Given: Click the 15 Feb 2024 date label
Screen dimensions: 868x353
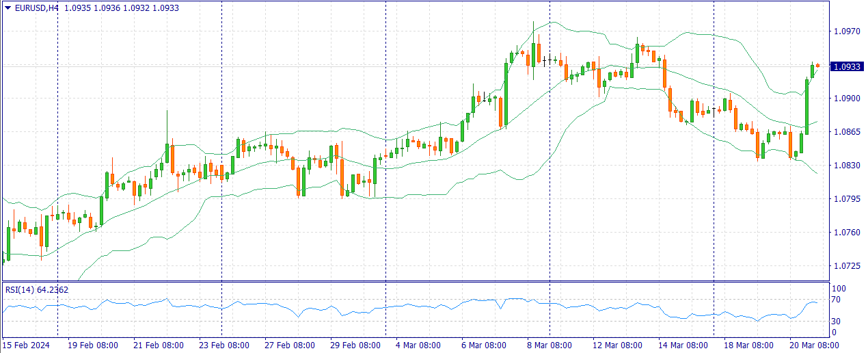Looking at the screenshot, I should tap(26, 345).
